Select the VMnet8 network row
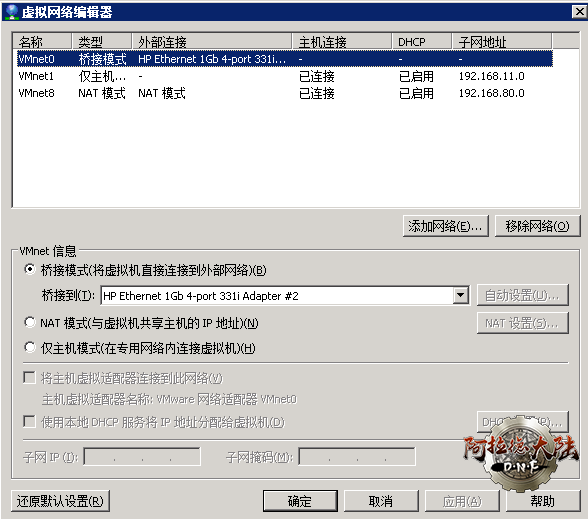 pos(285,93)
